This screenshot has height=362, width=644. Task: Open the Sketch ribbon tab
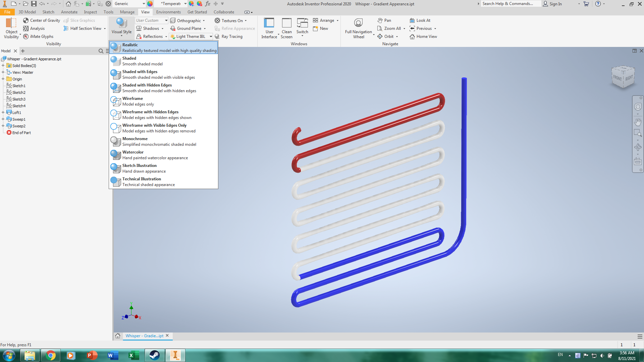pyautogui.click(x=48, y=12)
